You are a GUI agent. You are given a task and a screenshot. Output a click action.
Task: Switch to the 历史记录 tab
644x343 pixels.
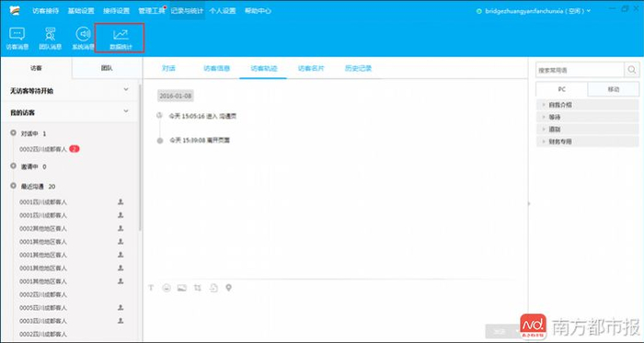(358, 69)
